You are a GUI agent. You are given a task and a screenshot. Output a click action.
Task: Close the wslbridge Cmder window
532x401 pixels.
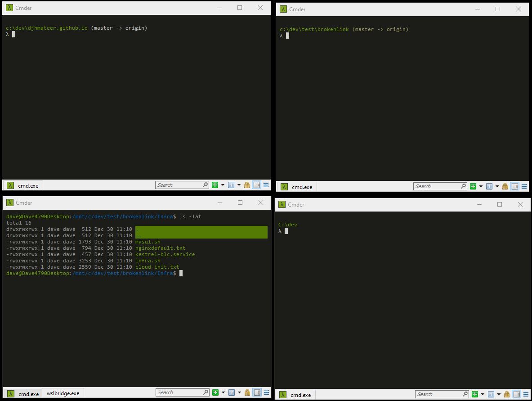(x=260, y=203)
